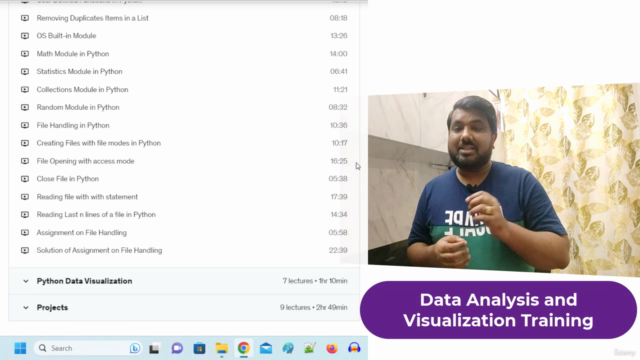The height and width of the screenshot is (360, 640).
Task: Click the Data Analysis and Visualization Training banner
Action: click(498, 310)
